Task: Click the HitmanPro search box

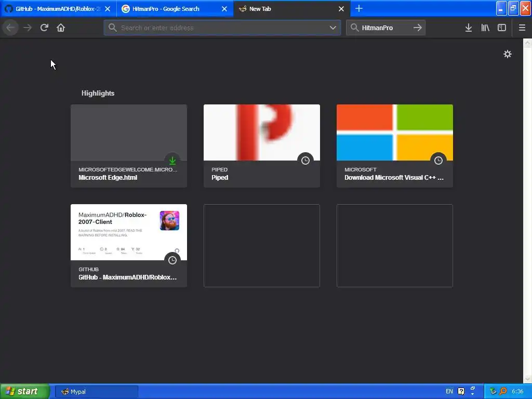Action: [385, 28]
